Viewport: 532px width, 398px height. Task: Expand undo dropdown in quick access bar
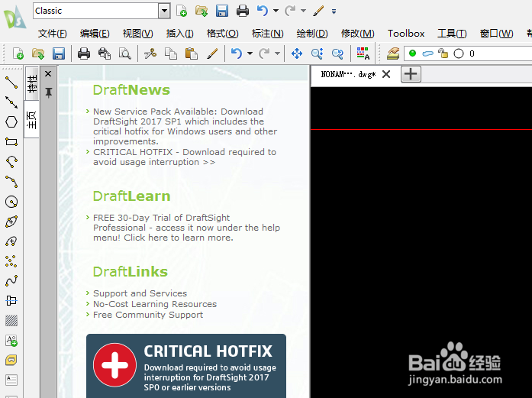[x=276, y=11]
